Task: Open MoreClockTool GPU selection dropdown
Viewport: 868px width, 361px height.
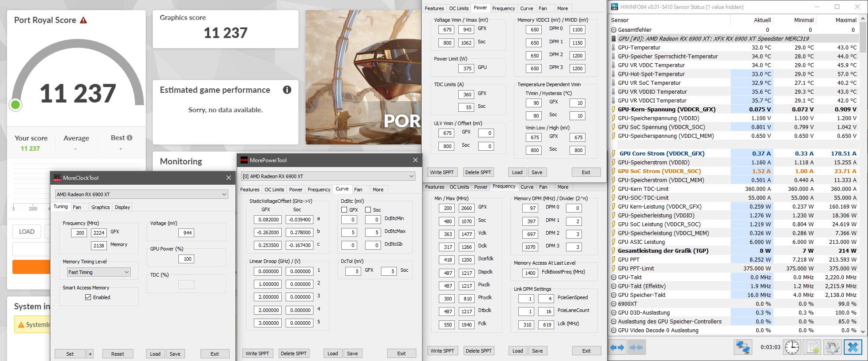Action: (142, 194)
